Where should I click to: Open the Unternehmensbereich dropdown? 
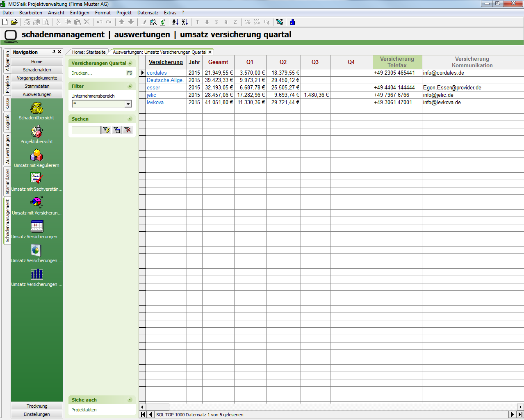[128, 104]
